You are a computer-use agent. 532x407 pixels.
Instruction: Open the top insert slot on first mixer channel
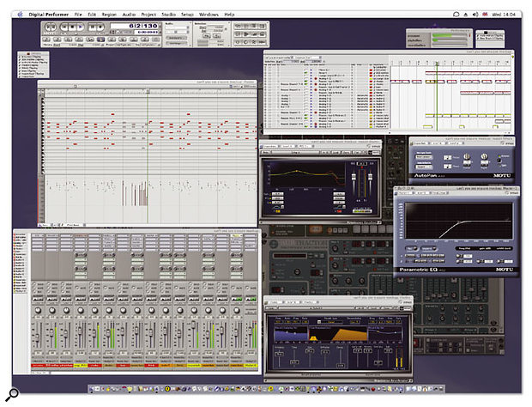pyautogui.click(x=38, y=235)
